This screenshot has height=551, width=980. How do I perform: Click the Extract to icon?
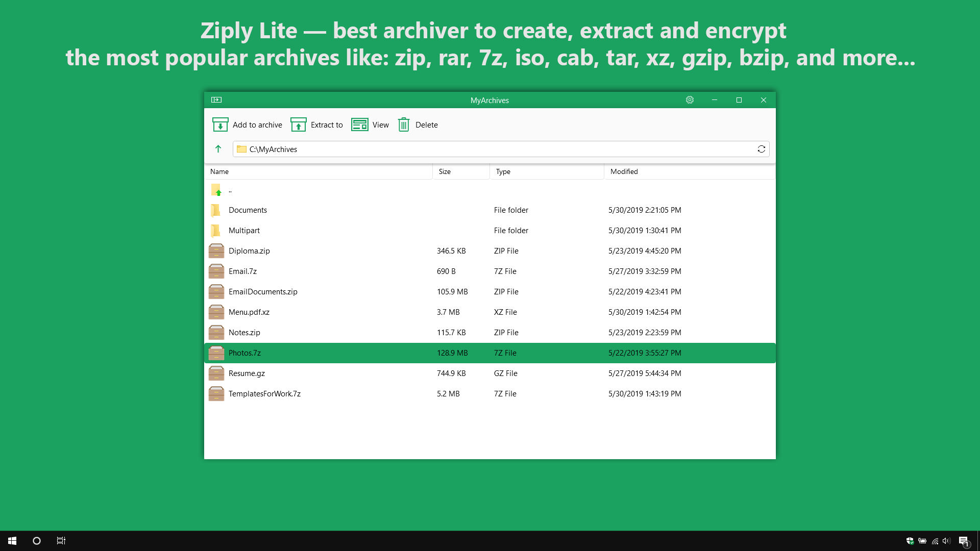[x=299, y=124]
